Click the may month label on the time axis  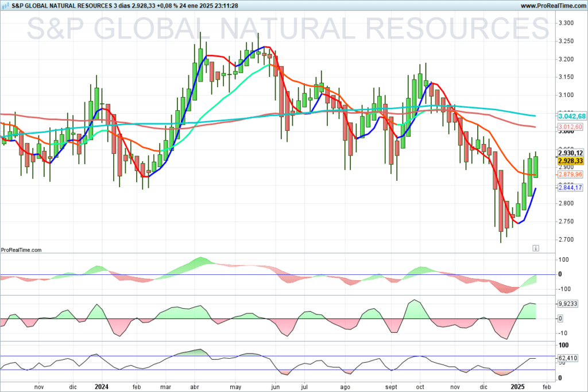point(235,387)
